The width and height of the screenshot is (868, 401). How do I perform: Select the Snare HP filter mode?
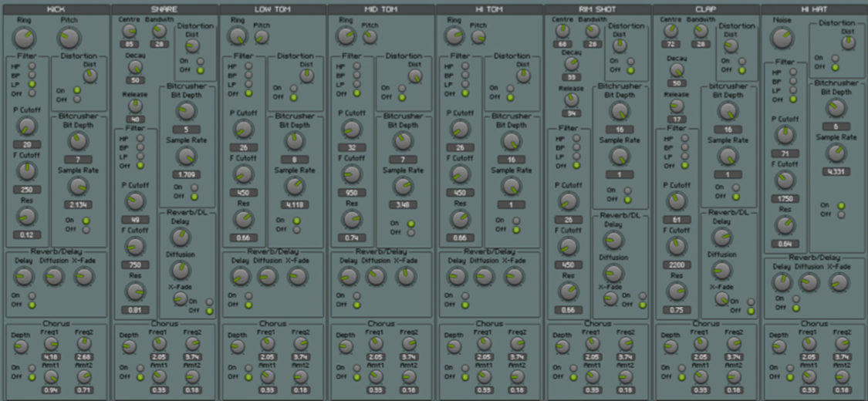coord(140,138)
